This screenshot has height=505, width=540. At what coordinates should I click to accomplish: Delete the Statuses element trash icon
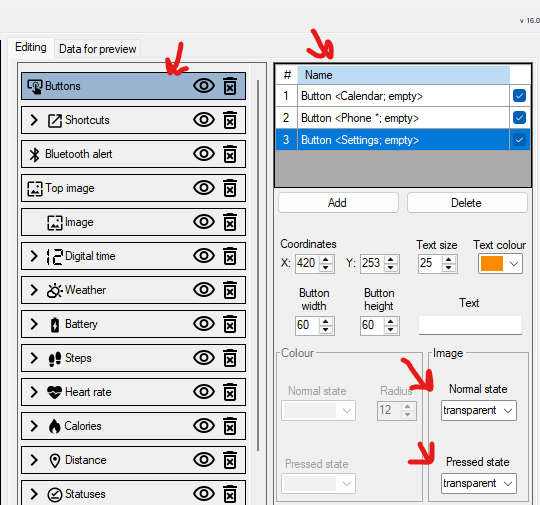[x=230, y=494]
